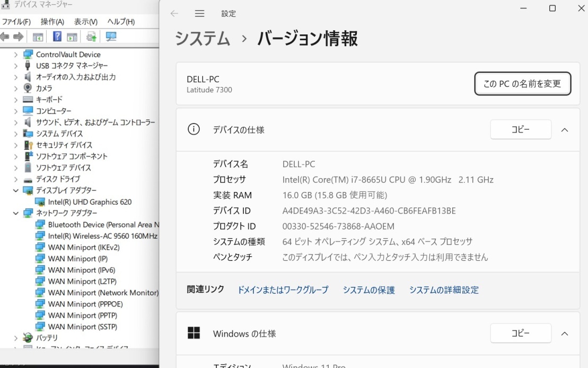Click the Windows logo beside Windows の仕様

(194, 333)
